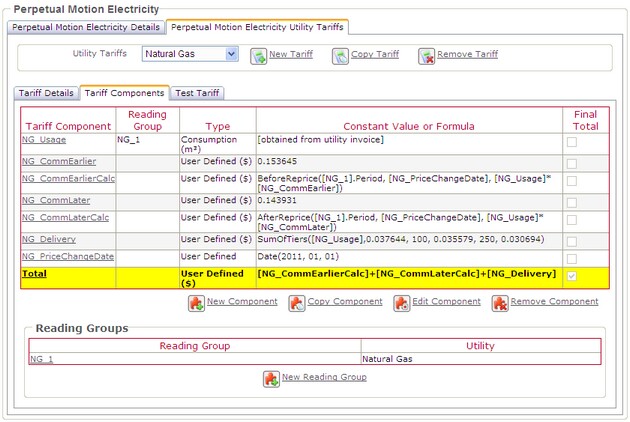Open the NG_CommLaterCalc tariff component

click(65, 217)
